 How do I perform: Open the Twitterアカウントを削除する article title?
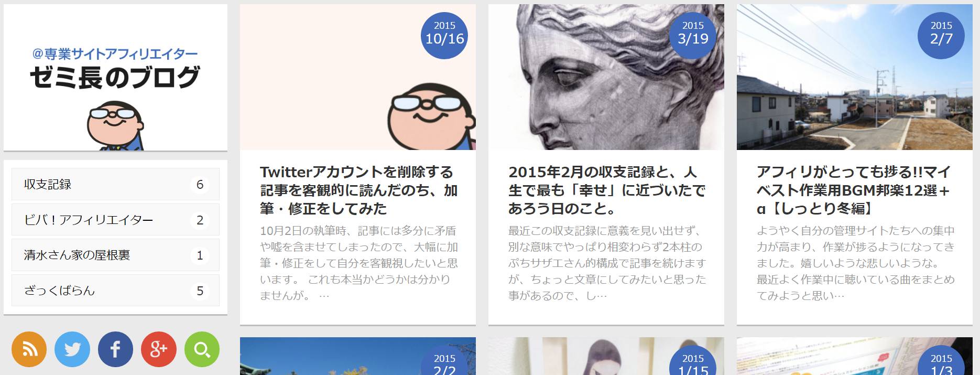pyautogui.click(x=358, y=190)
